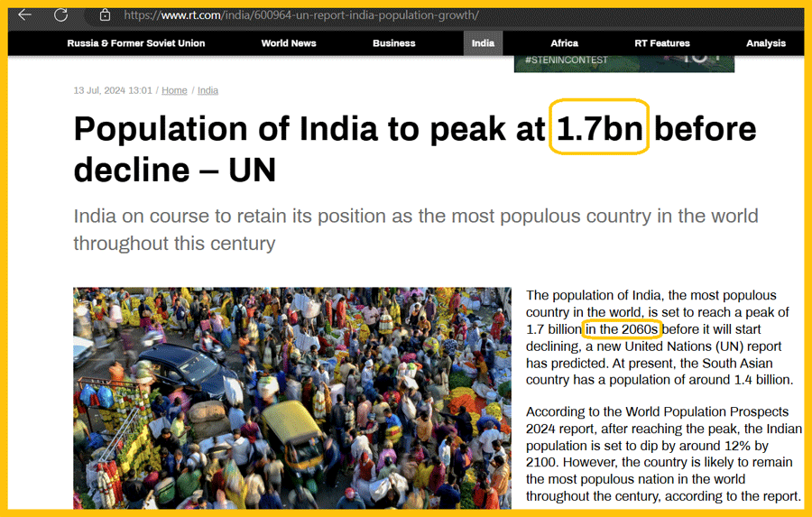This screenshot has width=812, height=517.
Task: Click the #STENINCONTEST banner
Action: tap(623, 63)
